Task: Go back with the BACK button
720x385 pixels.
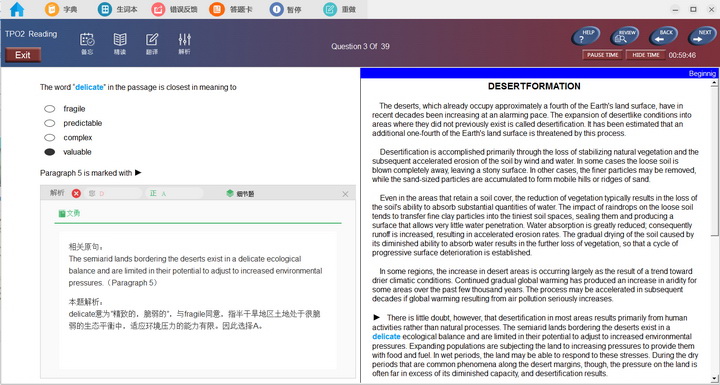Action: click(x=664, y=36)
